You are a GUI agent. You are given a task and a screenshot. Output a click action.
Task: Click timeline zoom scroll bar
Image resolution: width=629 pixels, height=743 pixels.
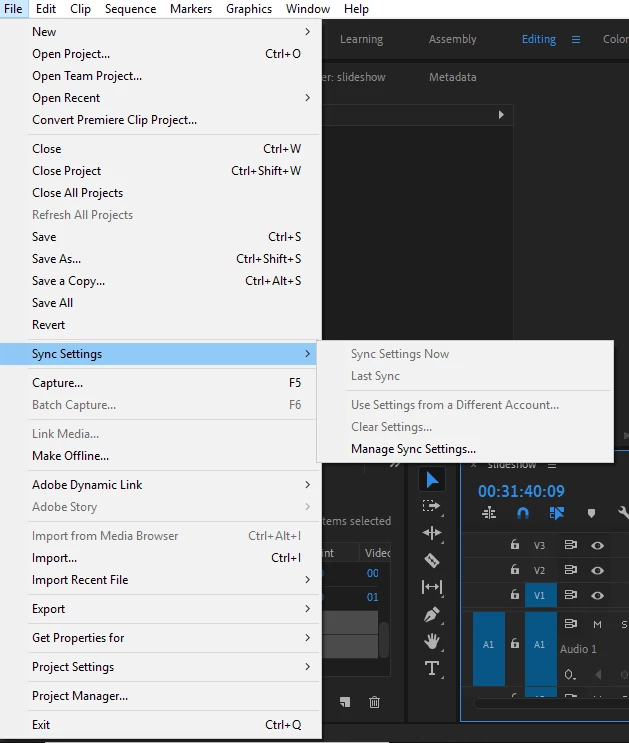pyautogui.click(x=552, y=703)
